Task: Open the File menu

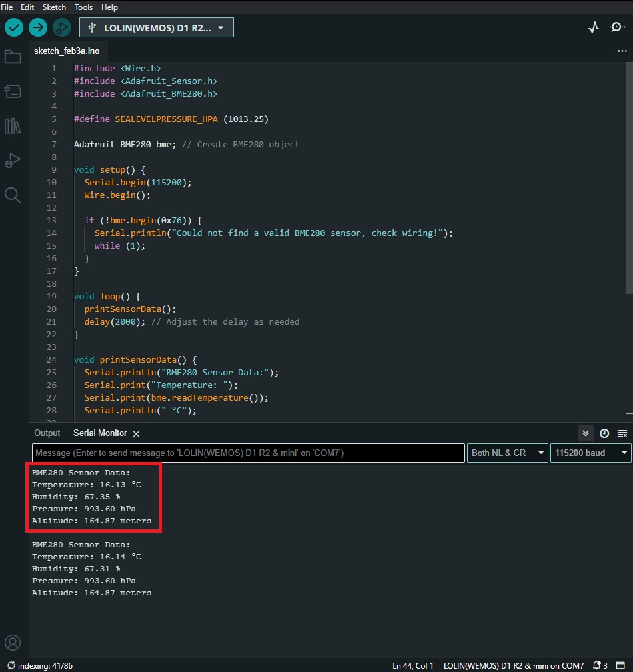Action: coord(7,7)
